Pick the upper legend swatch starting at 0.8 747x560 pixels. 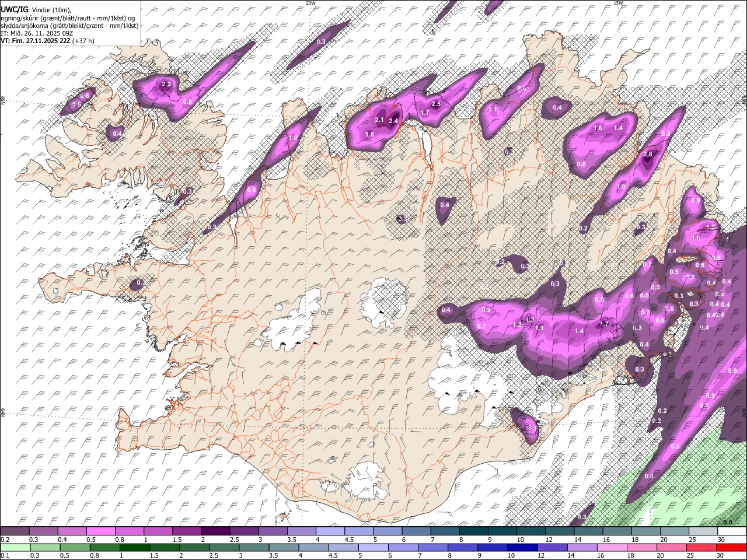129,531
